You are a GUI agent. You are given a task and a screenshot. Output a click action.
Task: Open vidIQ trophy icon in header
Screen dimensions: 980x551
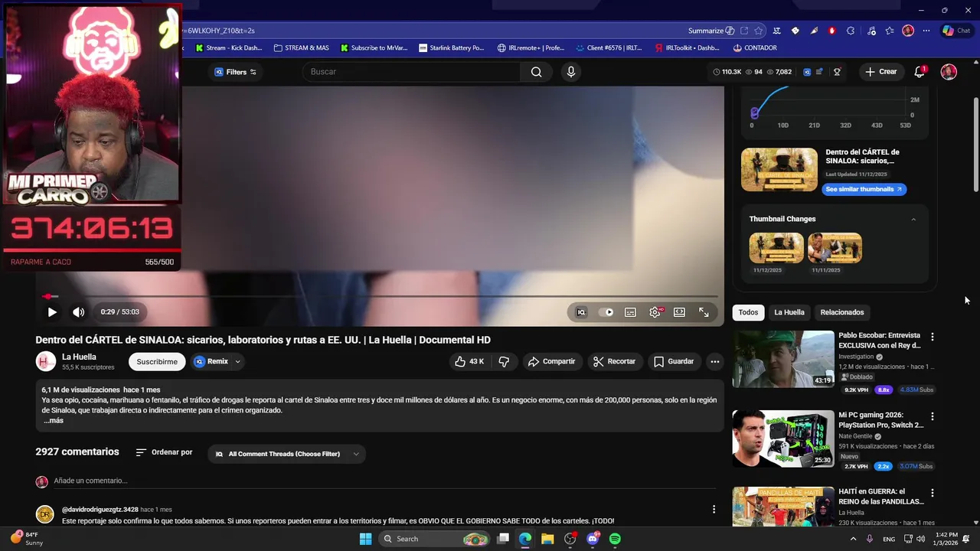tap(837, 72)
